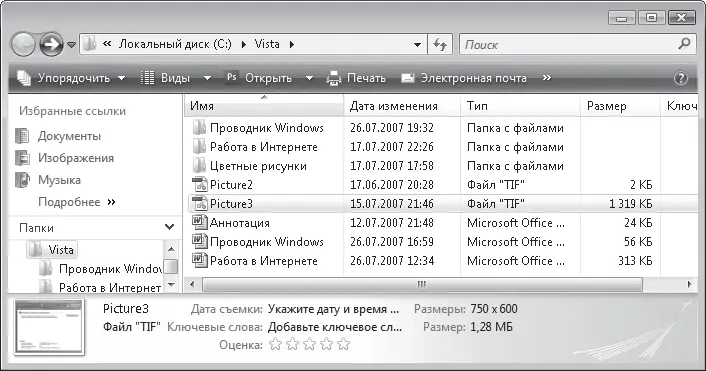Sort by Тип column header

point(520,106)
